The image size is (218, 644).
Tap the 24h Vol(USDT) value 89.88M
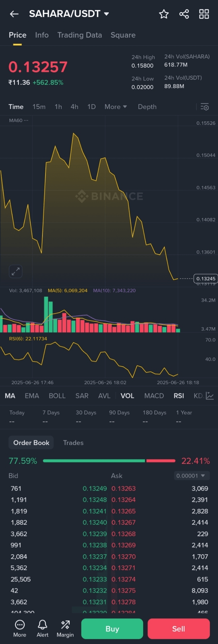(x=174, y=86)
